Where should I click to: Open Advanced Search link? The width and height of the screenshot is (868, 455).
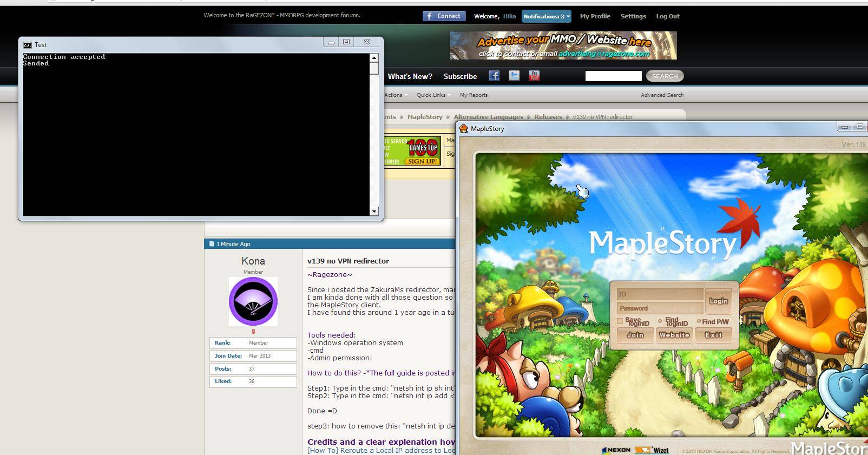[662, 95]
